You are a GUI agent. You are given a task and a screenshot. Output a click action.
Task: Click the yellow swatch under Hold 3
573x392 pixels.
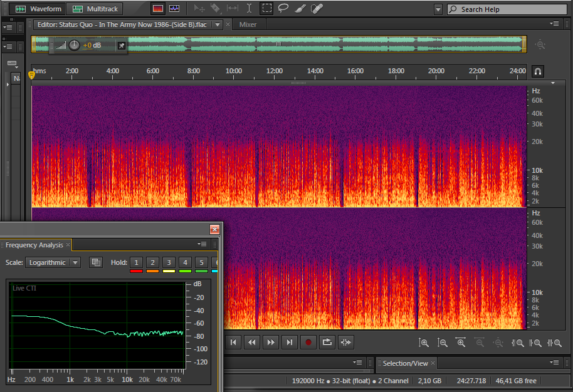click(169, 271)
